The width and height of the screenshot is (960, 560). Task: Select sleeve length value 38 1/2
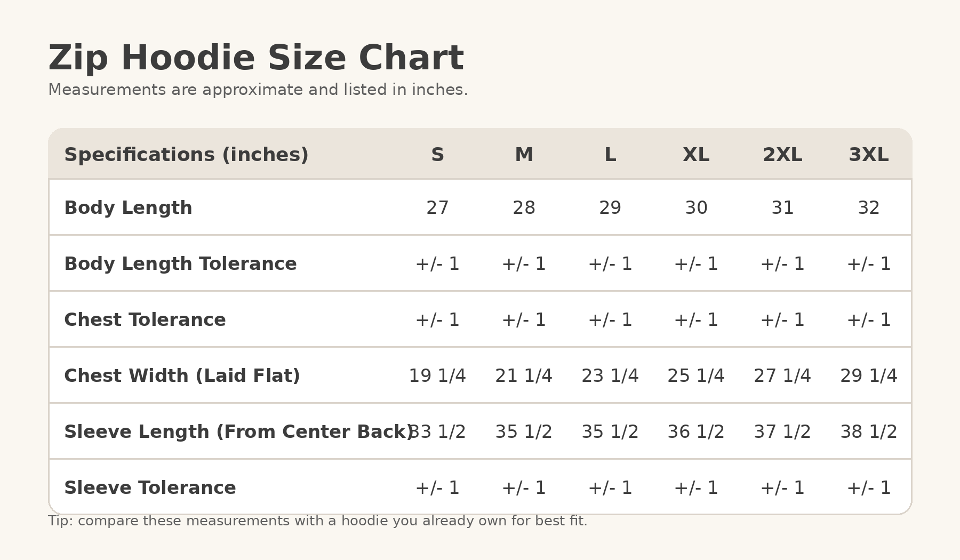tap(869, 431)
